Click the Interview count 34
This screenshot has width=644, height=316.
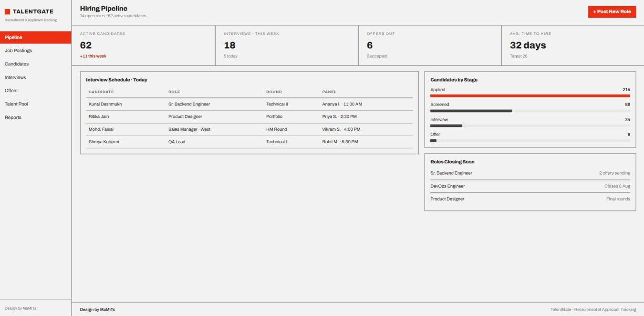(x=628, y=119)
